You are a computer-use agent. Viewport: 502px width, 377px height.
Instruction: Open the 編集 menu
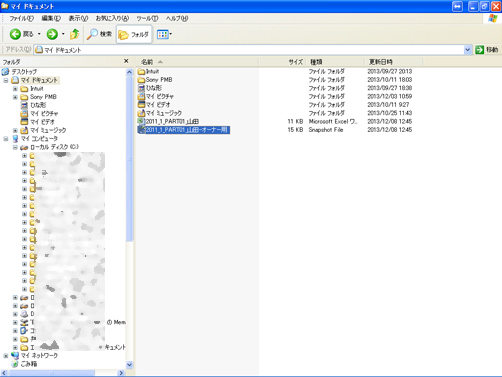coord(51,18)
